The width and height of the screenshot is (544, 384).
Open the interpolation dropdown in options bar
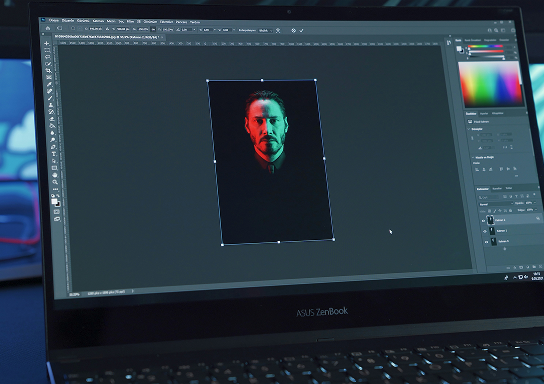[x=265, y=31]
